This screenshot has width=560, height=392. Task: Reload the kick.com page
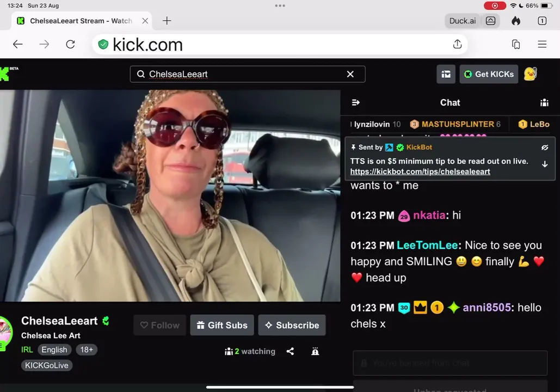point(70,44)
